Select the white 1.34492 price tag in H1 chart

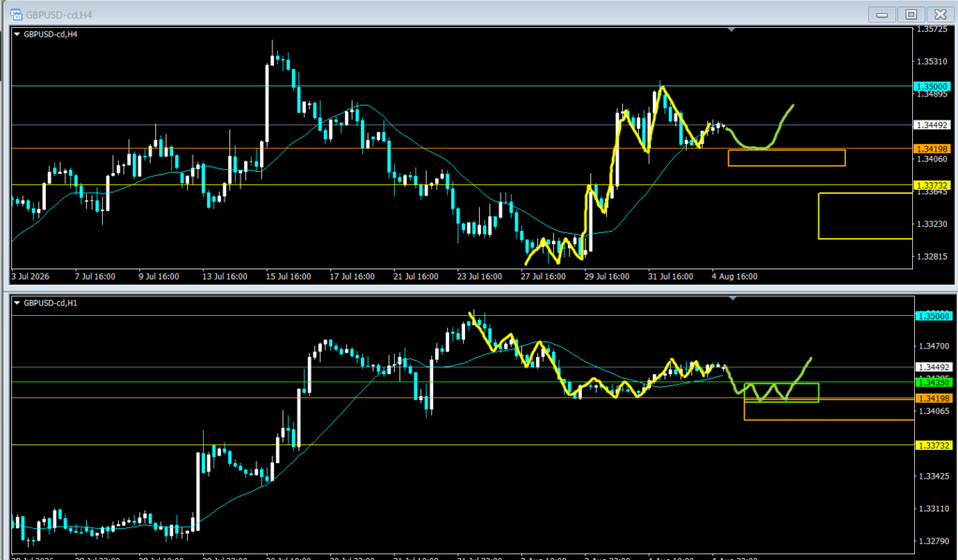click(933, 367)
